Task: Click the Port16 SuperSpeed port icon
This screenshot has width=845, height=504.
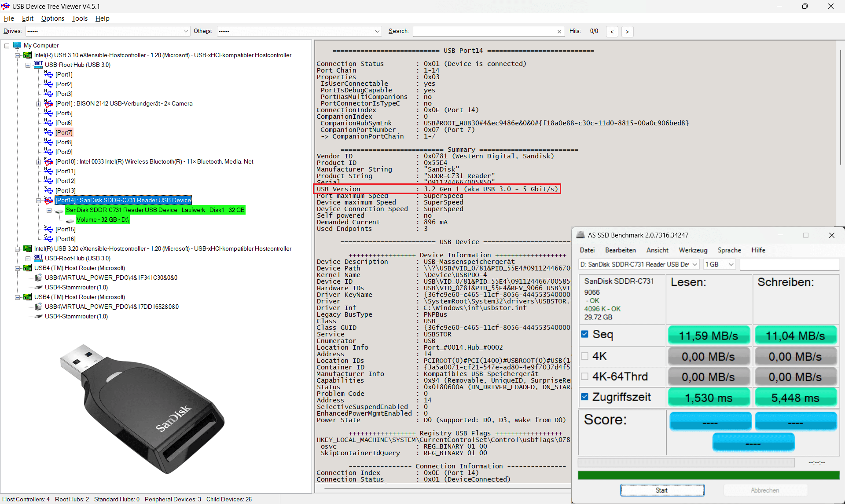Action: pyautogui.click(x=49, y=239)
